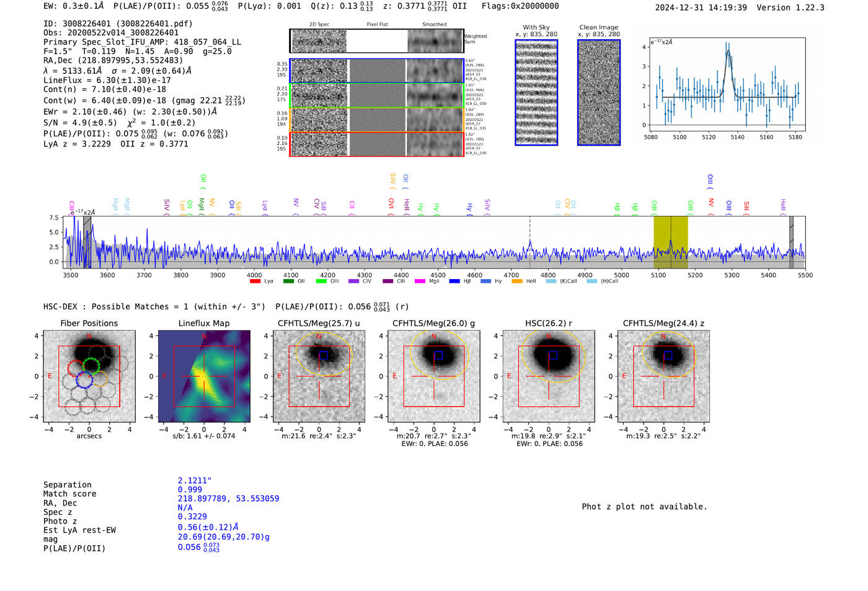Click the Gaussian emission line fit plot
This screenshot has height=591, width=868.
[x=727, y=85]
